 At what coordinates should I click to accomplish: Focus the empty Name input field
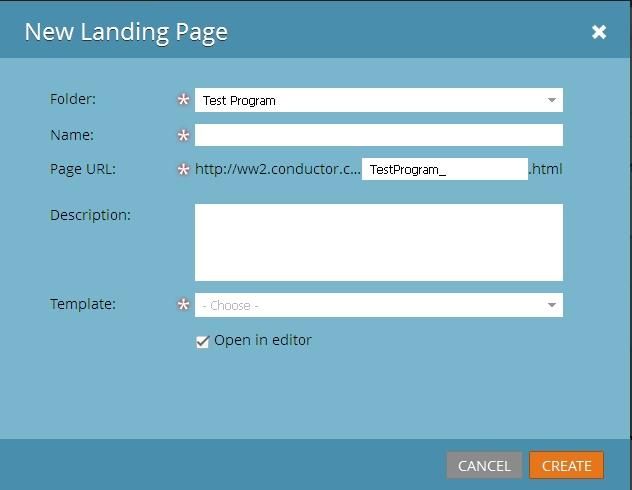point(378,135)
